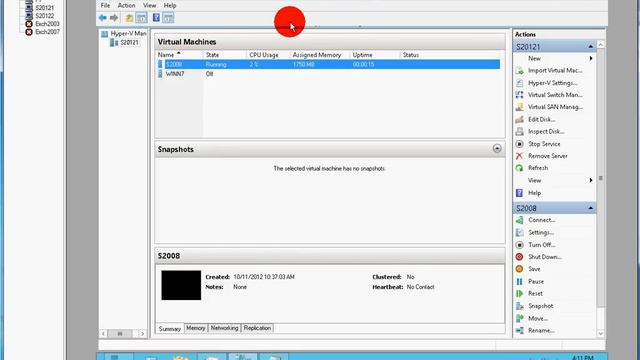Image resolution: width=640 pixels, height=360 pixels.
Task: Select the WINN7 virtual machine row
Action: [x=329, y=74]
